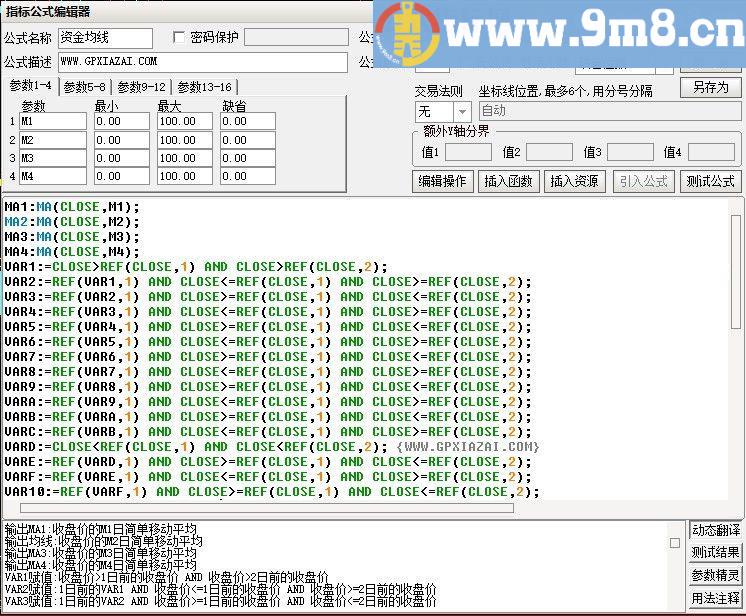The image size is (746, 616).
Task: Switch to 动态翻译 view
Action: (x=716, y=530)
